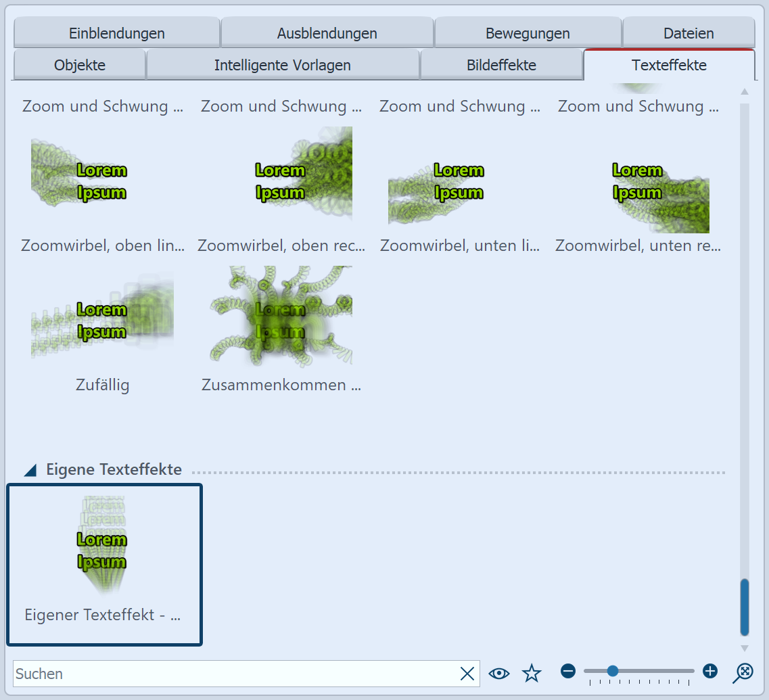Open the Intelligente Vorlagen tab
769x700 pixels.
click(282, 65)
